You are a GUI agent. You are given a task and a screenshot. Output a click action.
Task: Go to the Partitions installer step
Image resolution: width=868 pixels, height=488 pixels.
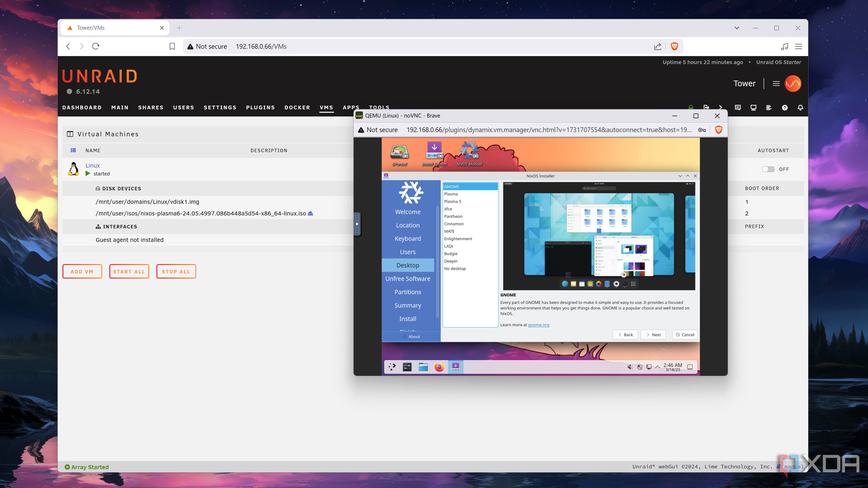point(408,292)
